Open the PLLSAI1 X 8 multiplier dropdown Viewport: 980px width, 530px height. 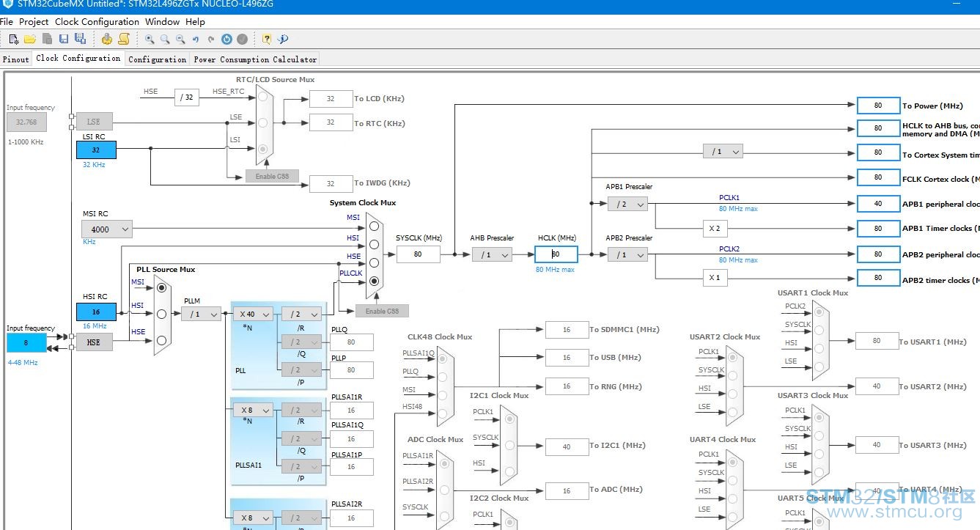click(x=253, y=410)
